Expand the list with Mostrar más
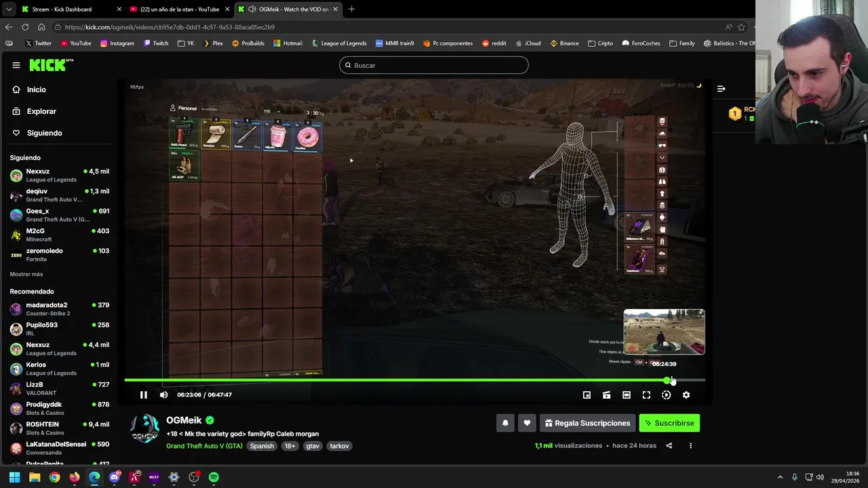The width and height of the screenshot is (868, 488). (x=26, y=274)
